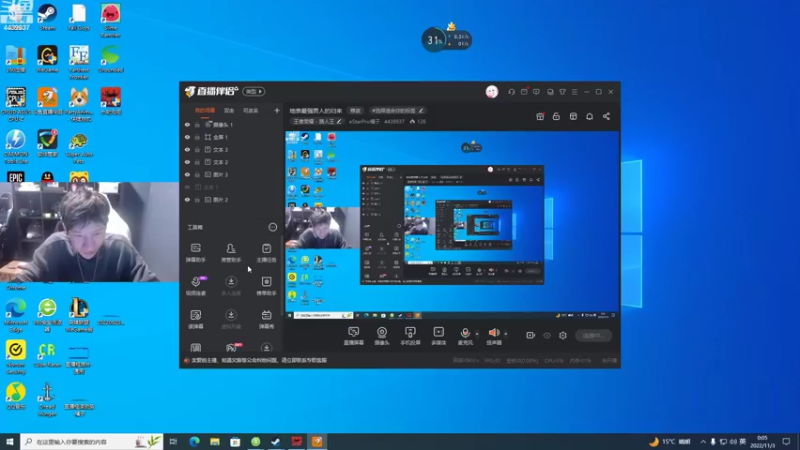Add a 多媒体 media source
This screenshot has height=450, width=800.
click(438, 336)
